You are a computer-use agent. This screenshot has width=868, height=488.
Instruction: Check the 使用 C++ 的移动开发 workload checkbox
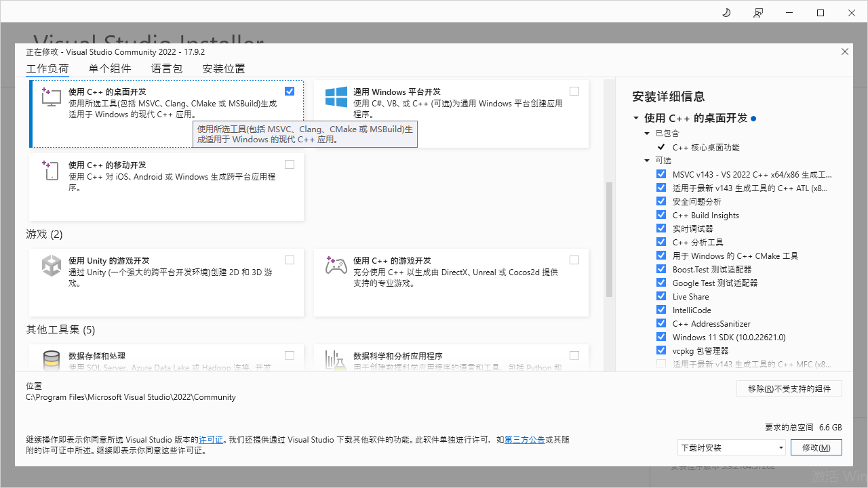[x=290, y=164]
